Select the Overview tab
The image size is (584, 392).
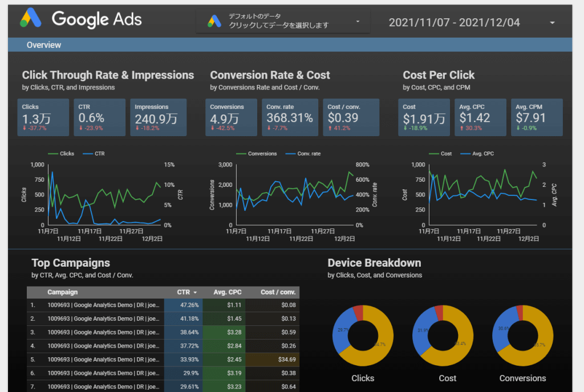point(43,45)
